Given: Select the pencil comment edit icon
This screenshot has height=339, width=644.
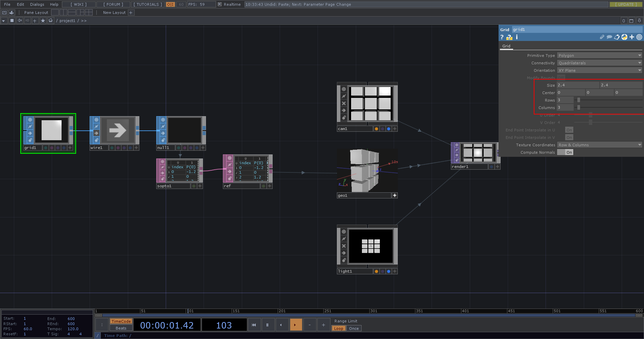Looking at the screenshot, I should pos(602,37).
